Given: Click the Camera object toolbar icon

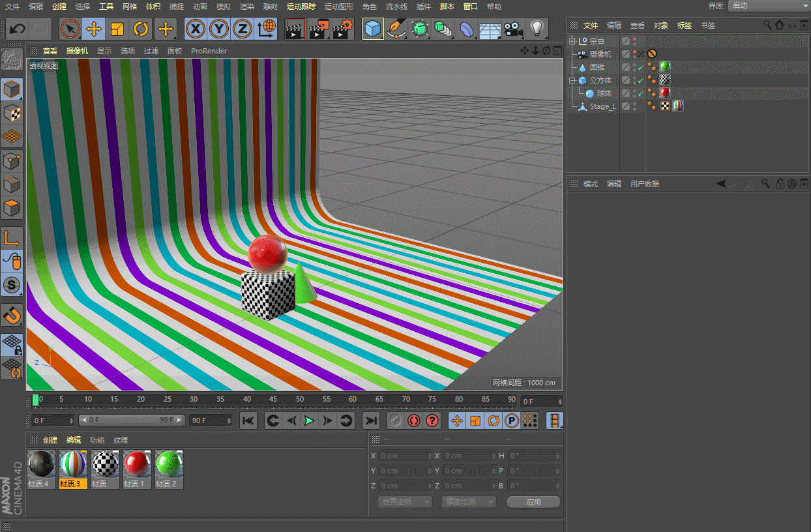Looking at the screenshot, I should click(513, 29).
